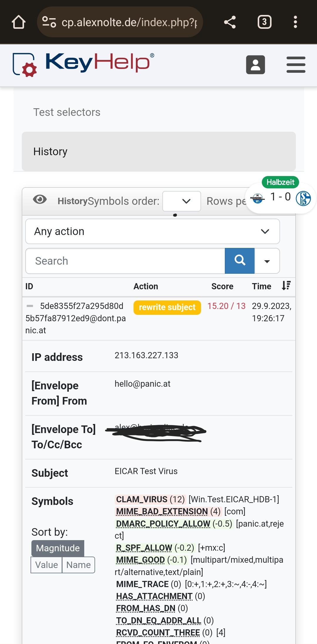Open site settings icon in address bar
Image resolution: width=317 pixels, height=644 pixels.
(49, 22)
